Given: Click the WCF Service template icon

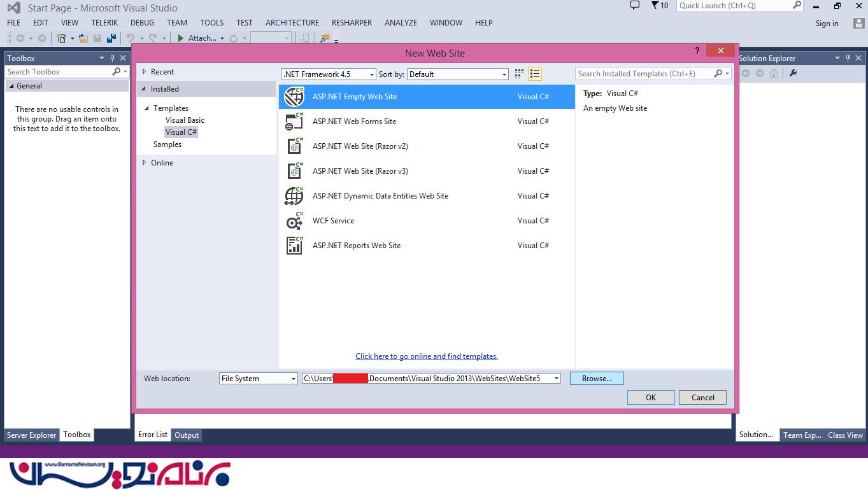Looking at the screenshot, I should pyautogui.click(x=294, y=221).
